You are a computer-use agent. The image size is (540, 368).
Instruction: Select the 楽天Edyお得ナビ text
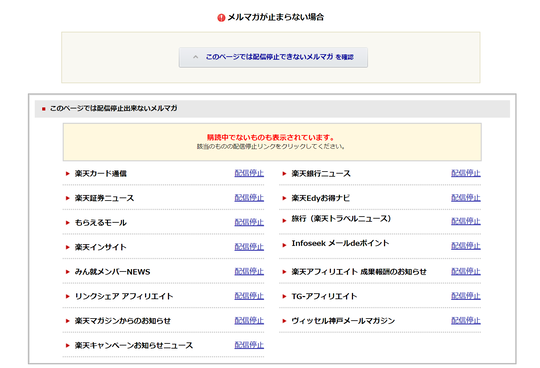[320, 198]
